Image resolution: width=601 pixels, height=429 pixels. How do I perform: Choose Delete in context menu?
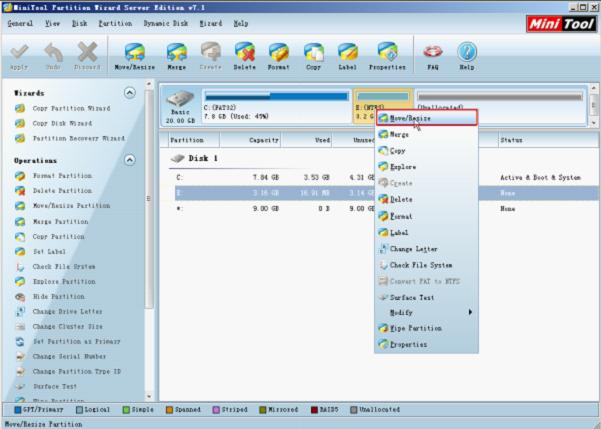(x=426, y=199)
